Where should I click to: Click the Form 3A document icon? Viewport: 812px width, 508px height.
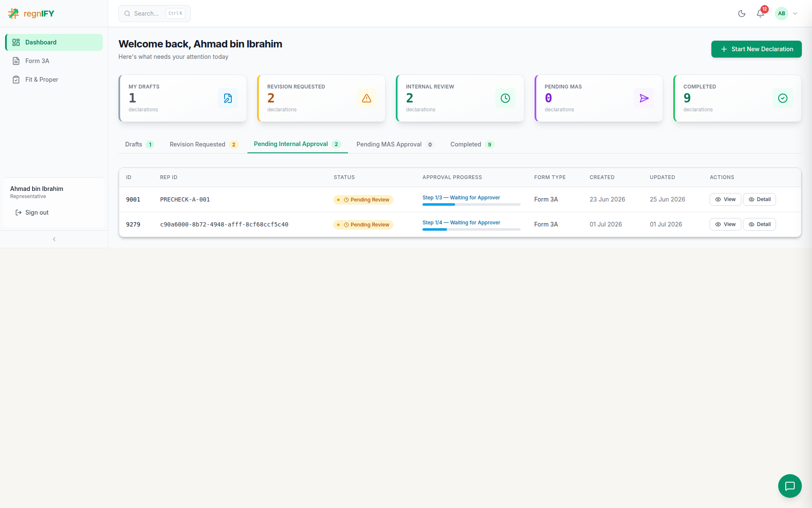[x=16, y=61]
